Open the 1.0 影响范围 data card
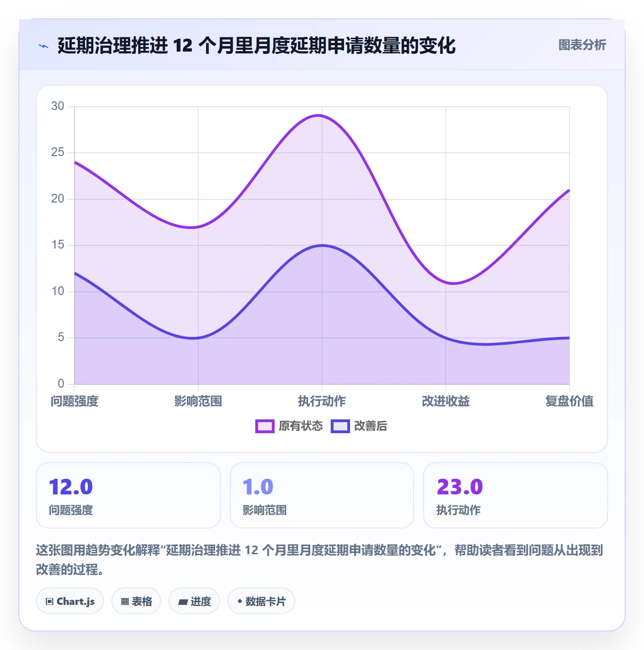This screenshot has width=644, height=650. 322,495
